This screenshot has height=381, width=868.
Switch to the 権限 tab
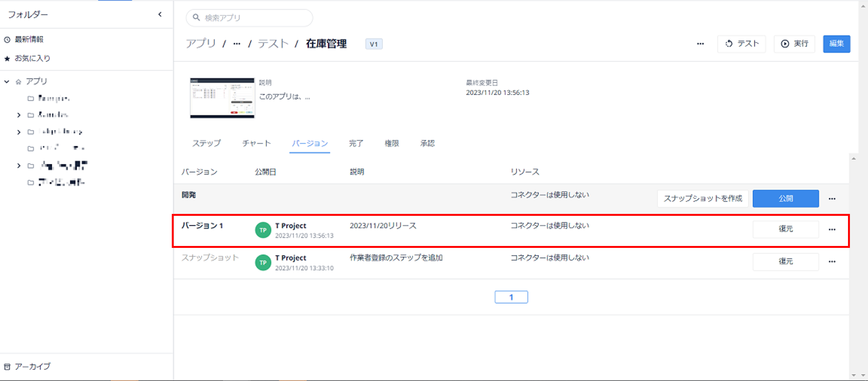[392, 144]
